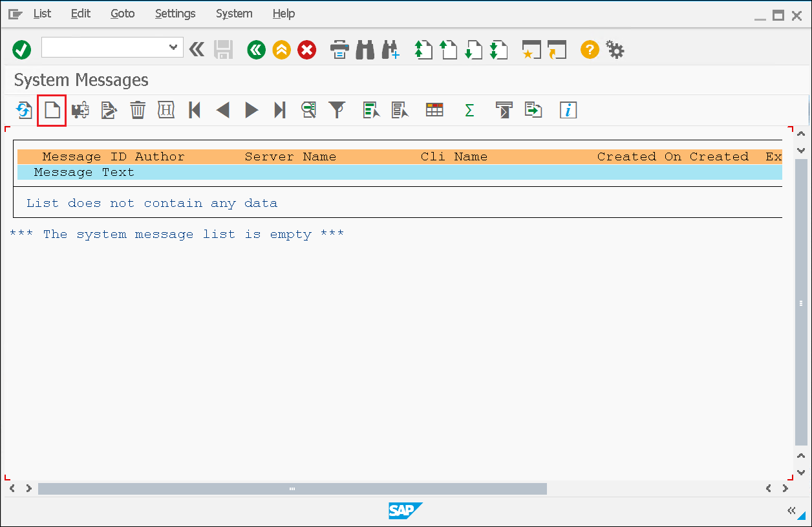Open the System menu
The image size is (812, 527).
tap(233, 13)
